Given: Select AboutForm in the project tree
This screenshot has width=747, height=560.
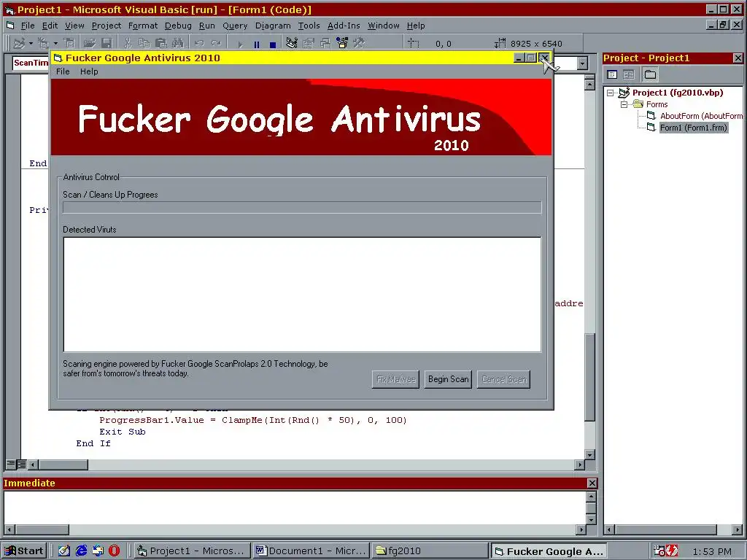Looking at the screenshot, I should click(701, 116).
